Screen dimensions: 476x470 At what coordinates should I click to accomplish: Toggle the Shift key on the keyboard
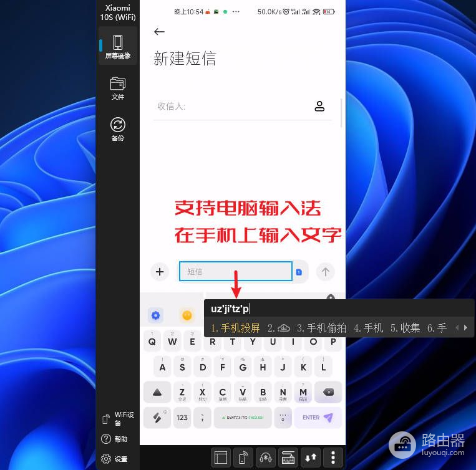click(157, 392)
